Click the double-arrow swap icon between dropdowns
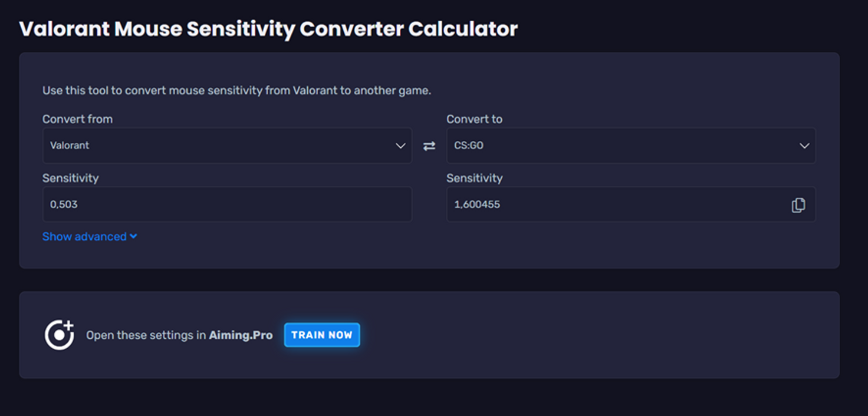The width and height of the screenshot is (868, 416). (429, 146)
